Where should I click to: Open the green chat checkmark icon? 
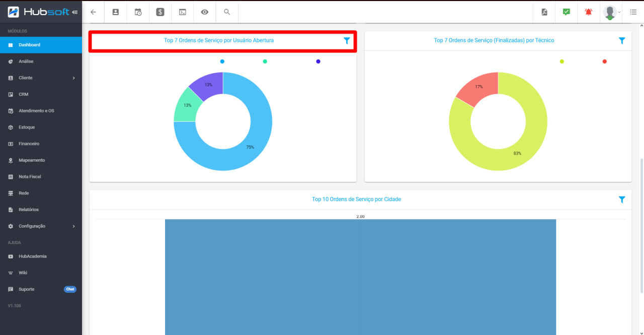[567, 12]
